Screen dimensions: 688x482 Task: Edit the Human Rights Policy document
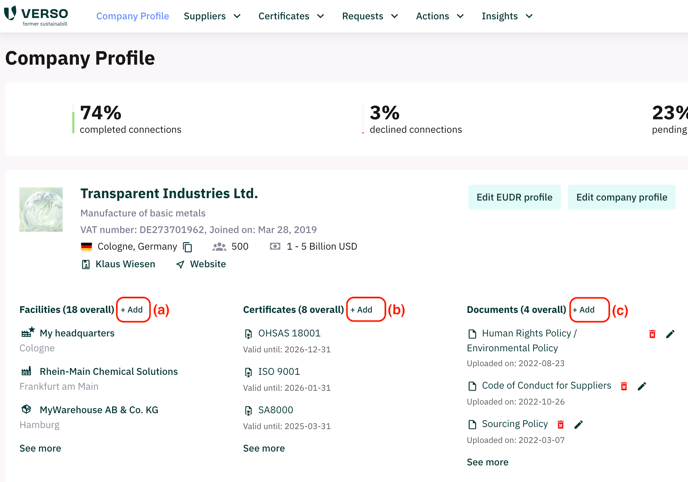(x=670, y=334)
